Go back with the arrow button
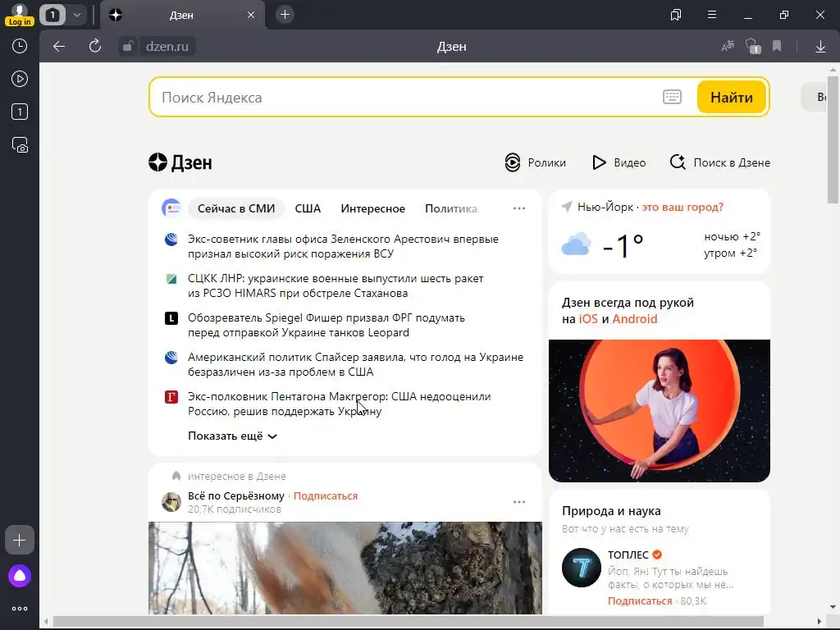 pyautogui.click(x=59, y=47)
